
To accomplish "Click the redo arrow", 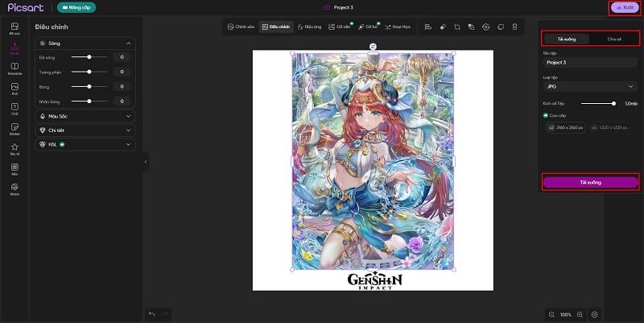I will pos(165,314).
